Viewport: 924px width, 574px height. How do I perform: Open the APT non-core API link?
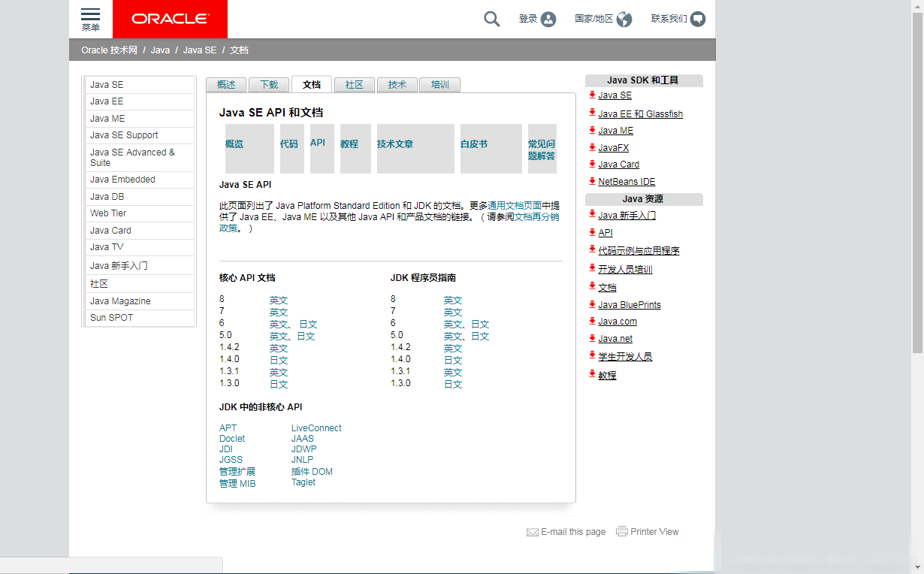228,428
